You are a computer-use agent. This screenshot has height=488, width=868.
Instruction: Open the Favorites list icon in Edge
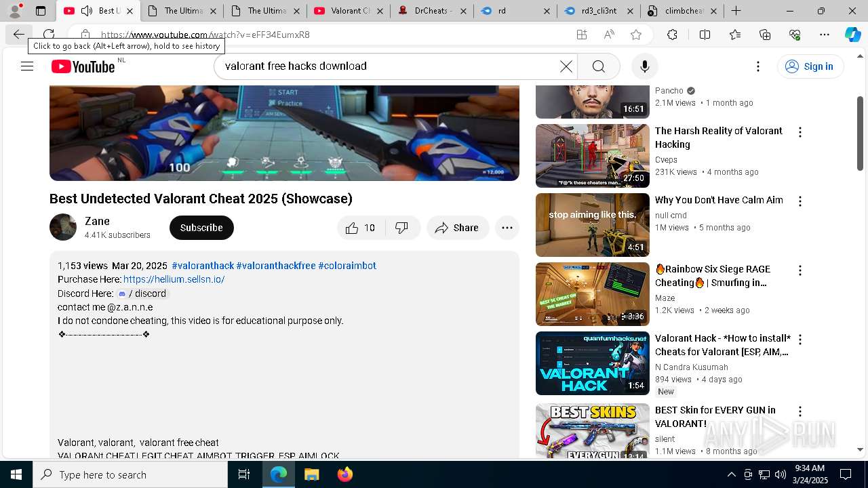pyautogui.click(x=735, y=35)
